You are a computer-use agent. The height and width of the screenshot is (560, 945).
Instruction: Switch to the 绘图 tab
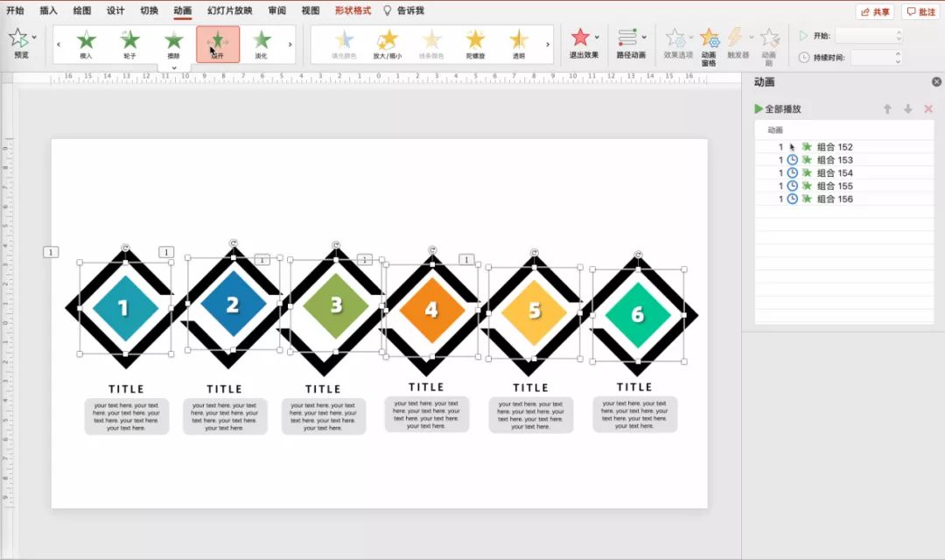[82, 10]
